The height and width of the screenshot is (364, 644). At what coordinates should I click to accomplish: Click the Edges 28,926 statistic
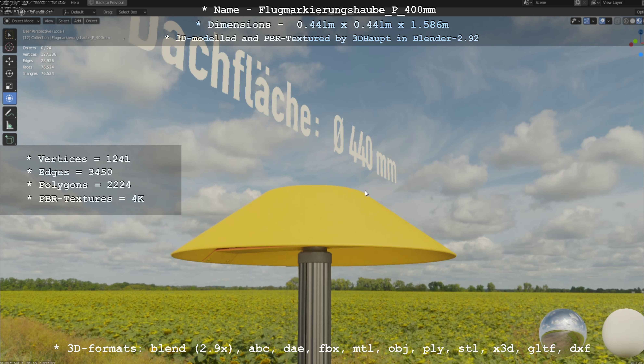38,61
